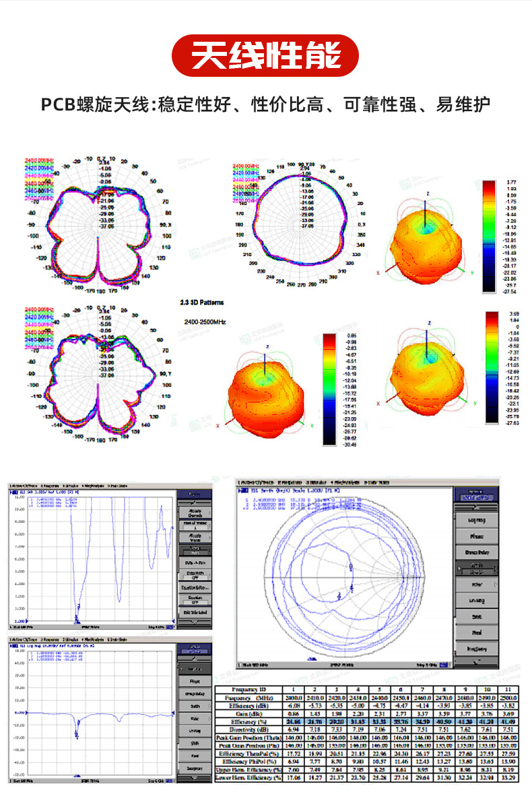Open Active Ch/Trace menu above the SWR plot
This screenshot has height=795, width=532.
click(24, 486)
